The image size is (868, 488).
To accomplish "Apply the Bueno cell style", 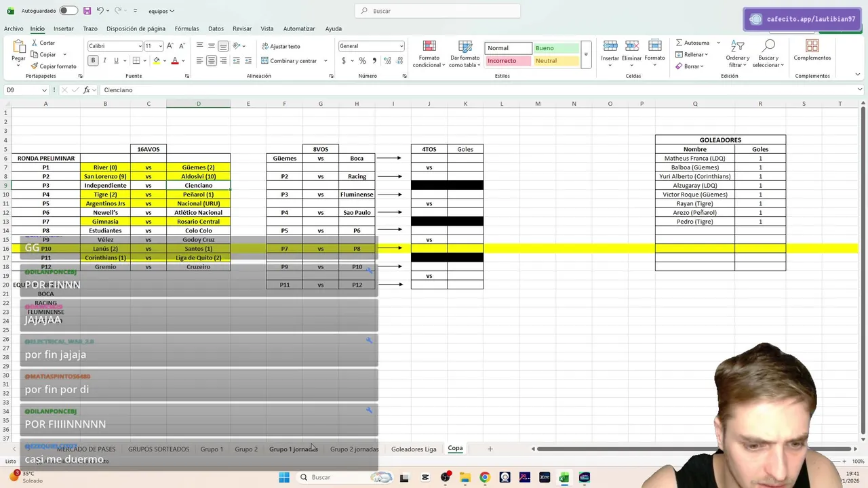I will click(555, 48).
